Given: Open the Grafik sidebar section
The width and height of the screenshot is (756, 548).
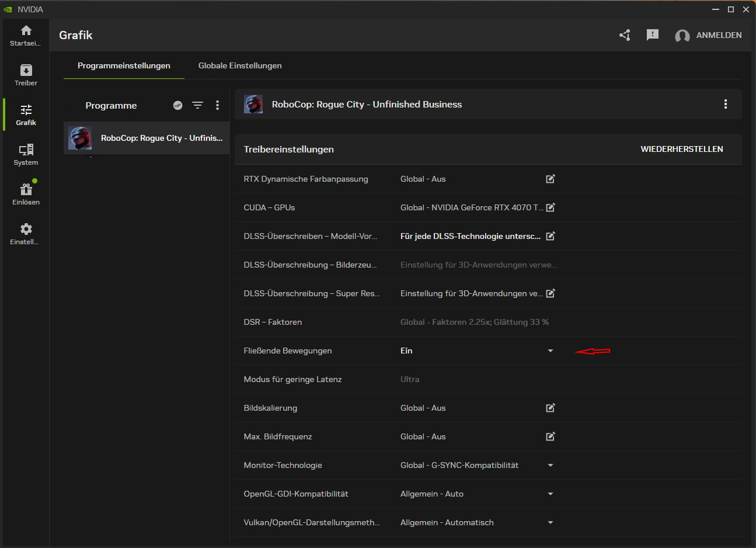Looking at the screenshot, I should click(x=26, y=115).
